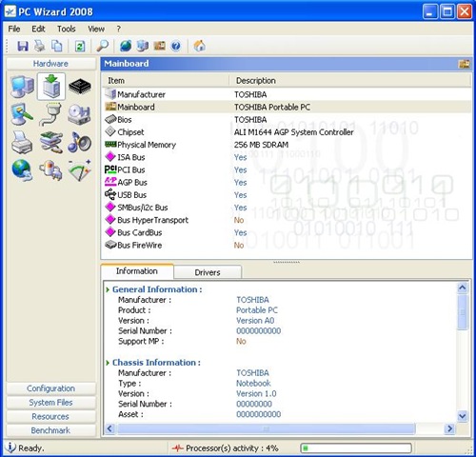The height and width of the screenshot is (457, 476).
Task: Open the ? help menu
Action: [119, 29]
